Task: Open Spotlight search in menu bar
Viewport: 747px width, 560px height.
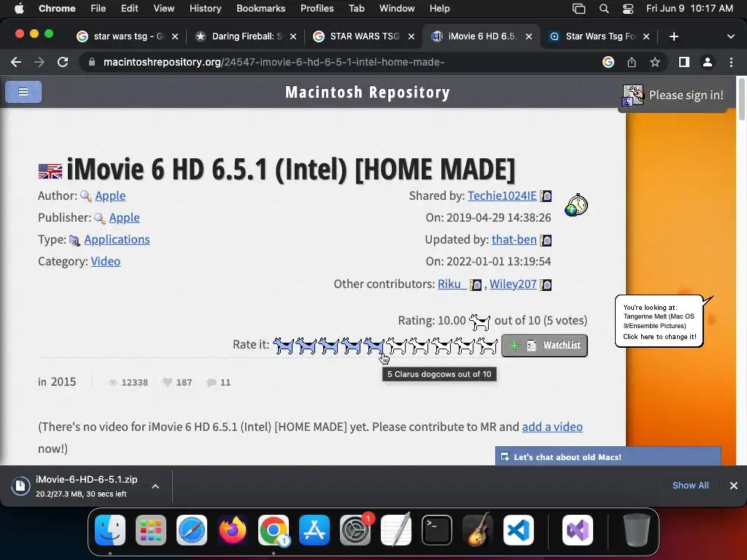Action: click(603, 9)
